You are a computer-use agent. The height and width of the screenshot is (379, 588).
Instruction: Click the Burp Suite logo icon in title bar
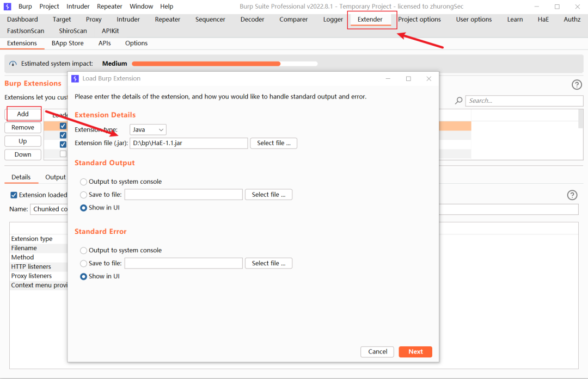click(x=7, y=7)
